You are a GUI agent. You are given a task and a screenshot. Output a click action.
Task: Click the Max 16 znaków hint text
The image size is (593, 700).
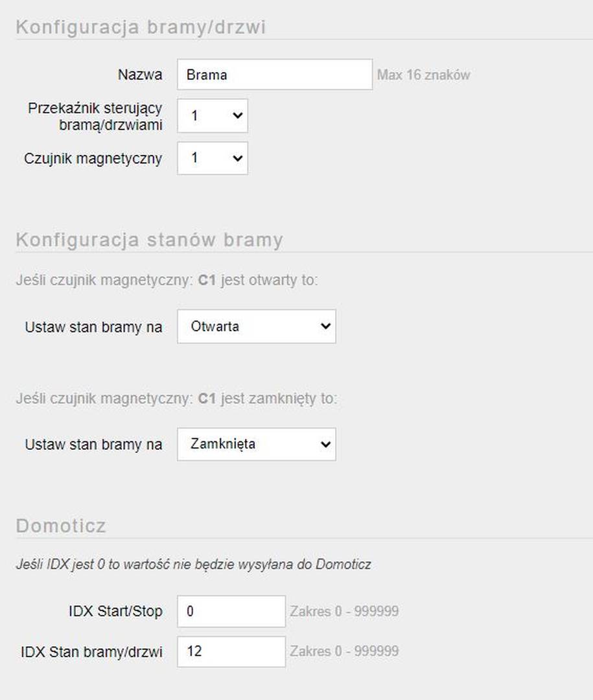tap(423, 75)
